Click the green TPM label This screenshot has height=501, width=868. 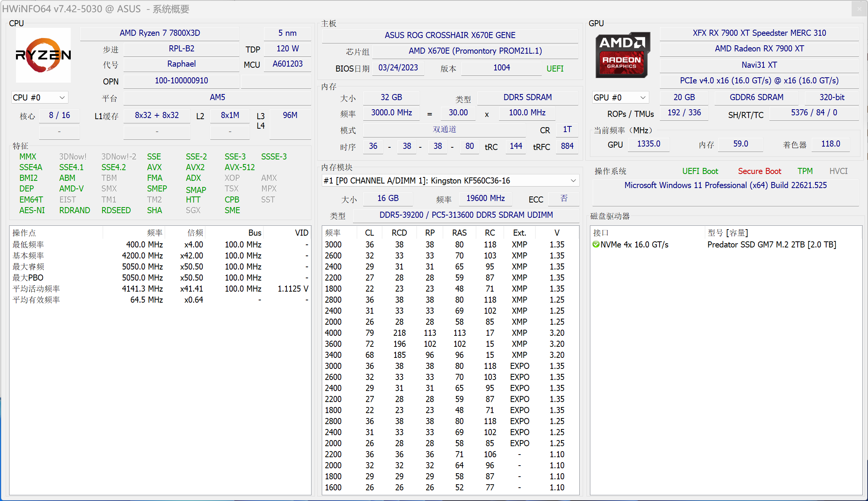pyautogui.click(x=805, y=171)
